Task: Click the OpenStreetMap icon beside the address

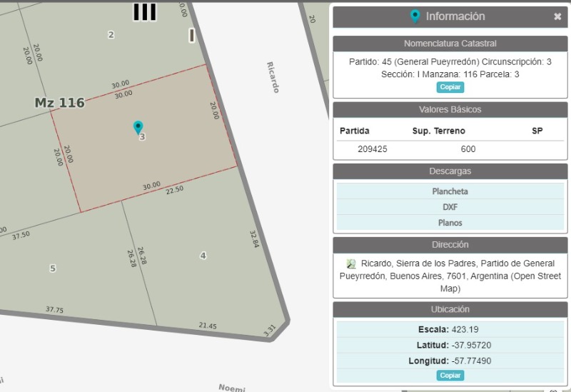Action: [351, 263]
